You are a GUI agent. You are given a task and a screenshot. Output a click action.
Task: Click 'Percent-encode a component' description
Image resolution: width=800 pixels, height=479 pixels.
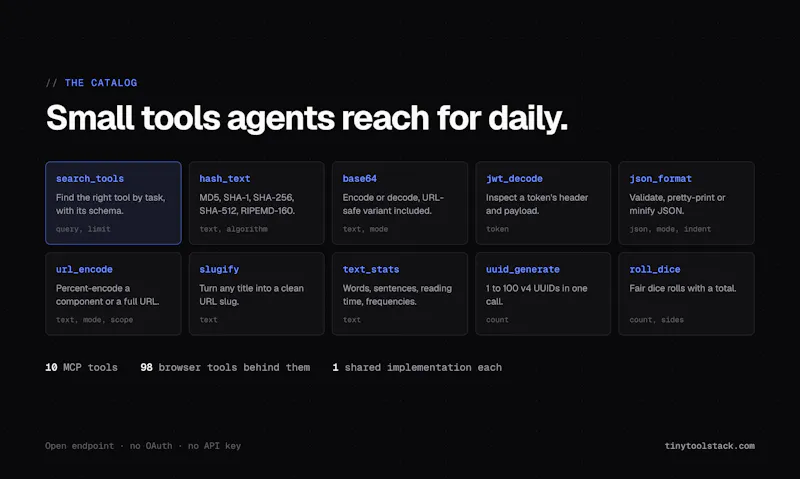(x=108, y=295)
